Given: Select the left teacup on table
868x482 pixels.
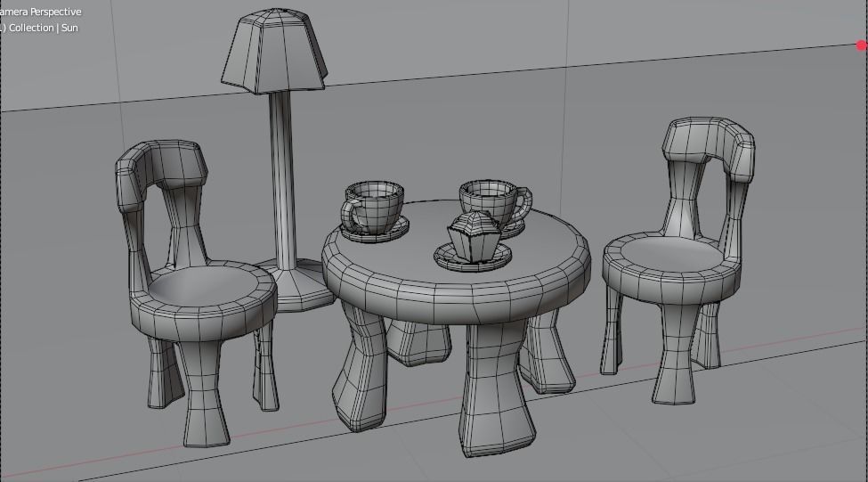Looking at the screenshot, I should [x=374, y=209].
